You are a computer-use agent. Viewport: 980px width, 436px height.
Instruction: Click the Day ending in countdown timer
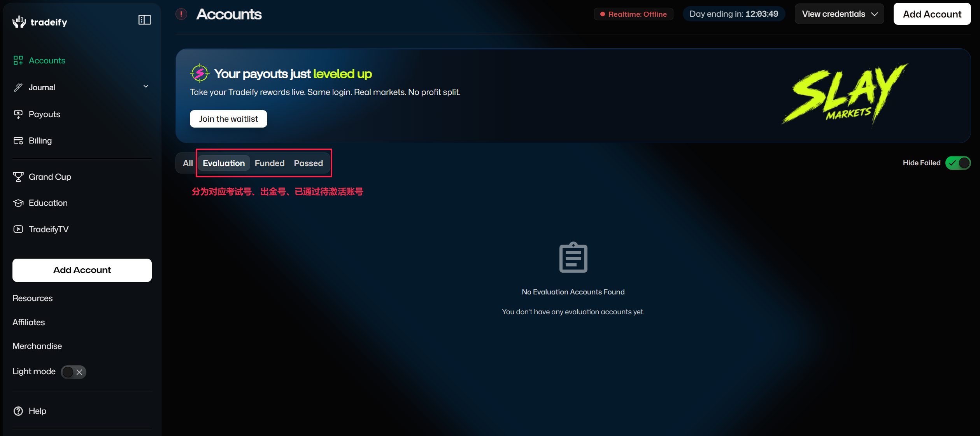734,14
